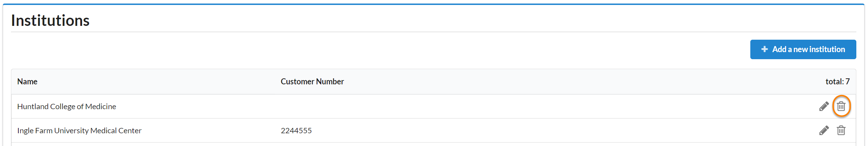Image resolution: width=868 pixels, height=146 pixels.
Task: Click customer number 2244555
Action: (x=296, y=130)
